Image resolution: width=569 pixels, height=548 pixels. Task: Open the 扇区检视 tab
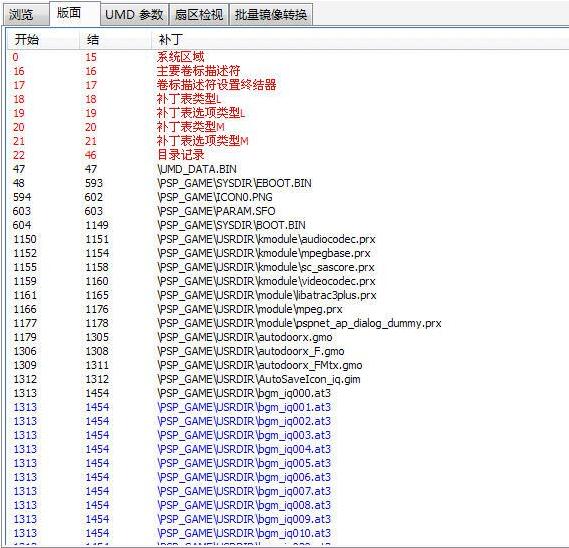pyautogui.click(x=199, y=15)
